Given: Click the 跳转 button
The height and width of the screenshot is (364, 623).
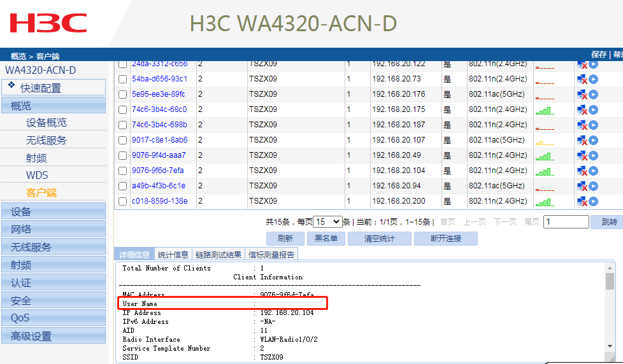Looking at the screenshot, I should [x=608, y=222].
